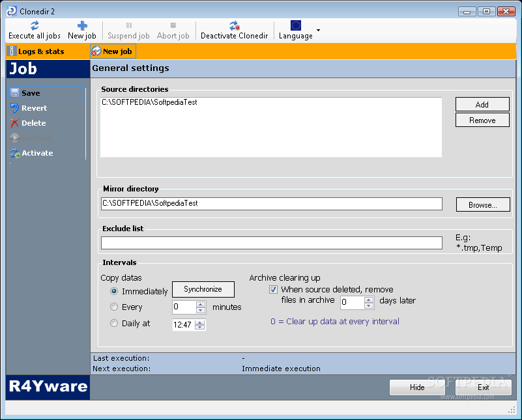522x420 pixels.
Task: Click the Daily at 12:47 time field
Action: tap(183, 324)
